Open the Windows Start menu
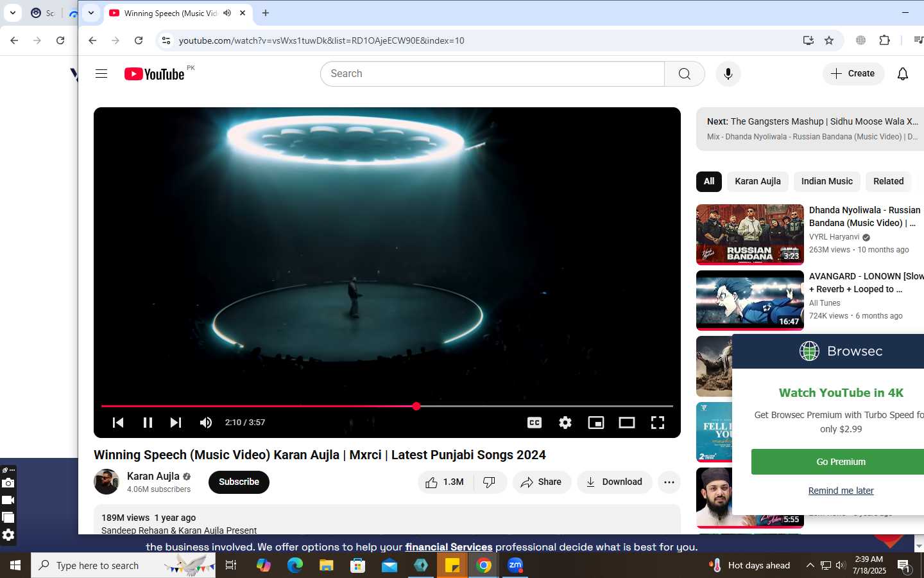 coord(15,565)
